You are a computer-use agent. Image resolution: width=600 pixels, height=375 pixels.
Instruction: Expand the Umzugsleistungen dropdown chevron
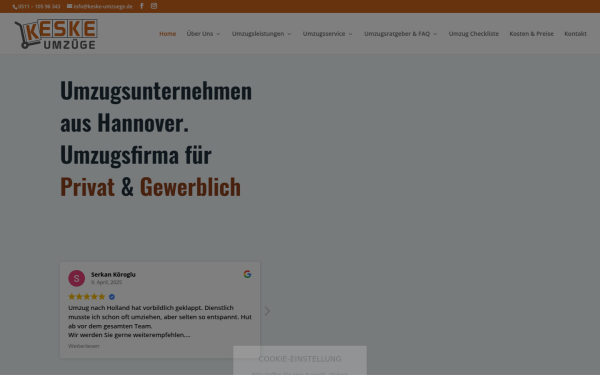click(x=289, y=34)
